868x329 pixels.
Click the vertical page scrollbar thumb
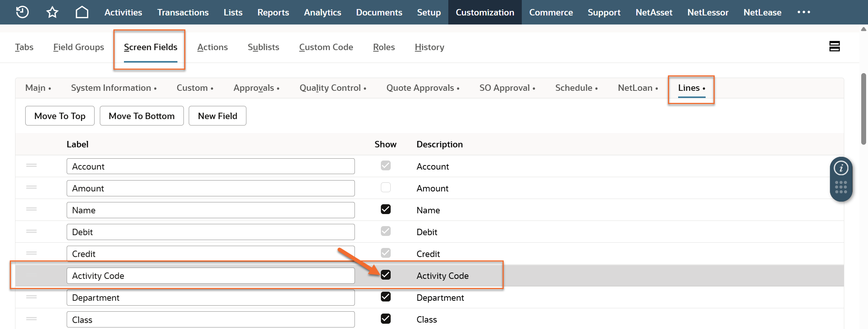863,109
